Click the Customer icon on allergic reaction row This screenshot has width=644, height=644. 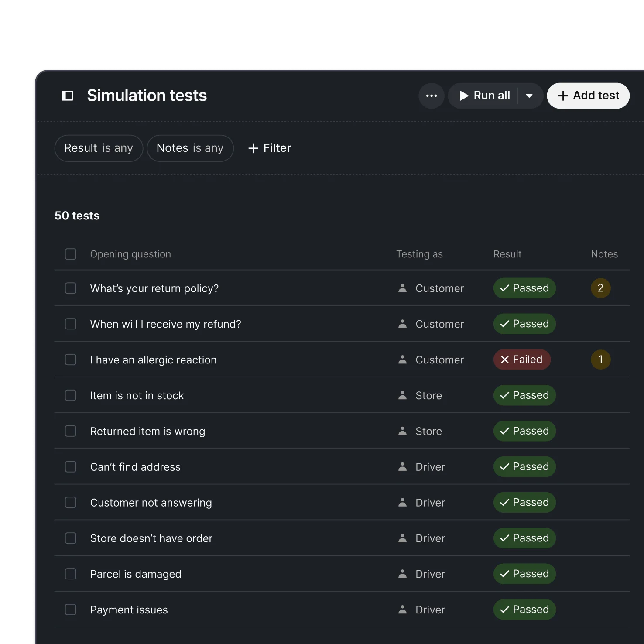click(x=402, y=360)
